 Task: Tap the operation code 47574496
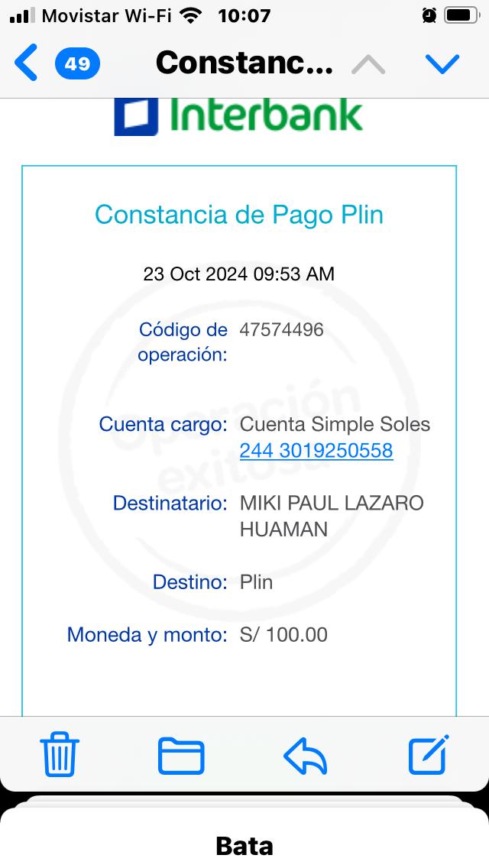coord(282,330)
